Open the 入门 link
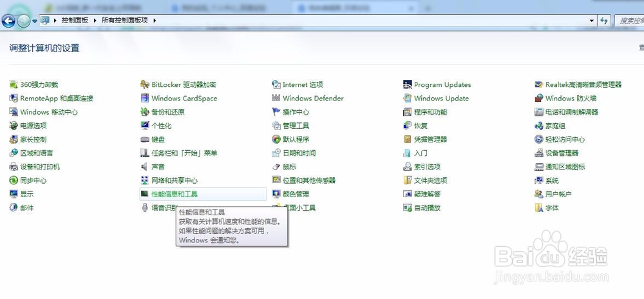 (421, 153)
